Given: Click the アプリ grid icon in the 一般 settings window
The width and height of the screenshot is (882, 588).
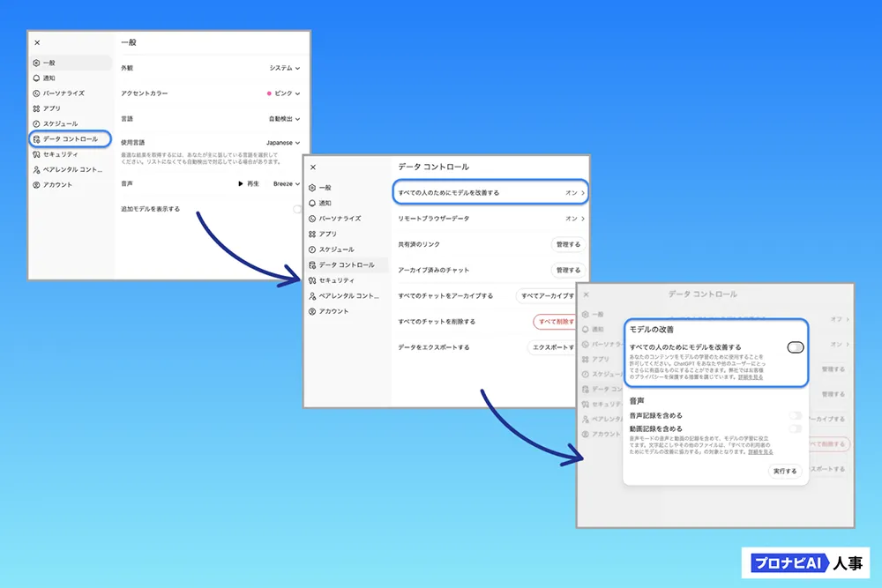Looking at the screenshot, I should click(36, 108).
